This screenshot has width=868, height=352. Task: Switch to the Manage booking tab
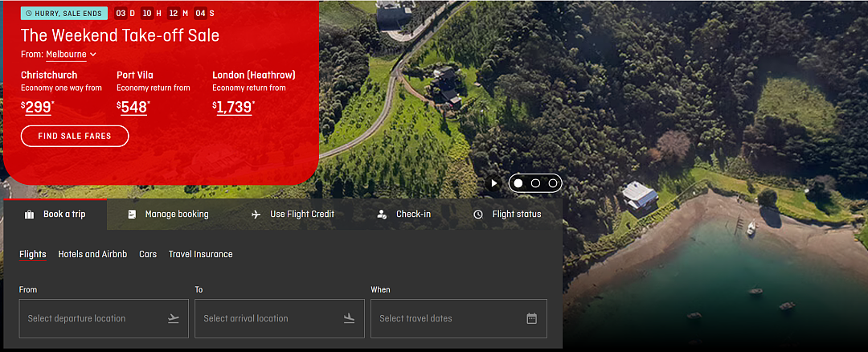168,215
